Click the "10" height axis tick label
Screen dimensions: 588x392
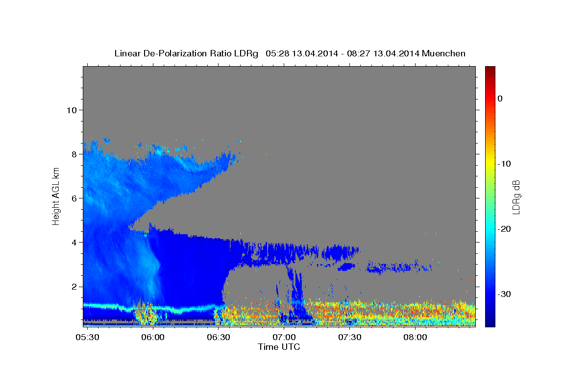pyautogui.click(x=71, y=110)
